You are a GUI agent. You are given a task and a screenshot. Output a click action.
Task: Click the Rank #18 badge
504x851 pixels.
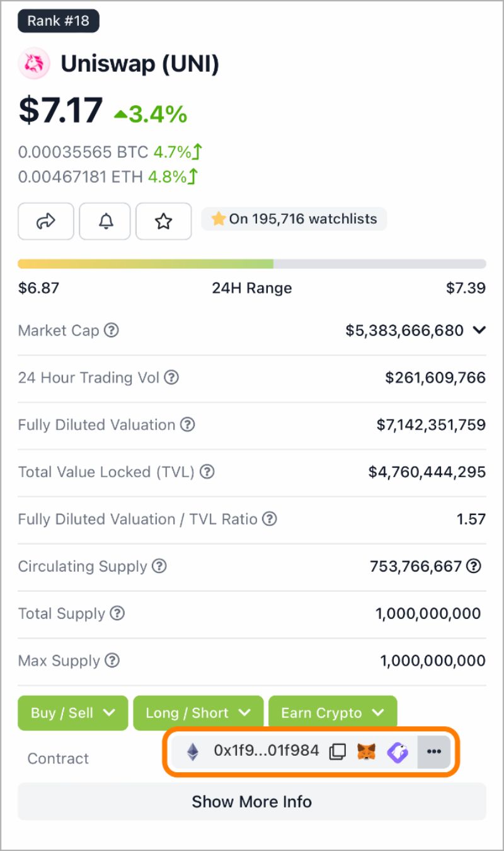coord(59,20)
